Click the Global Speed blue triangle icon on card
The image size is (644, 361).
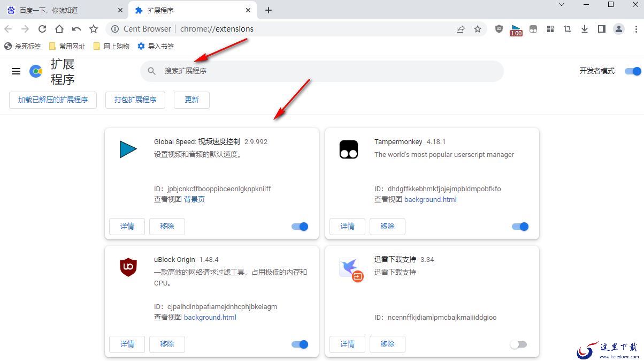pyautogui.click(x=128, y=149)
